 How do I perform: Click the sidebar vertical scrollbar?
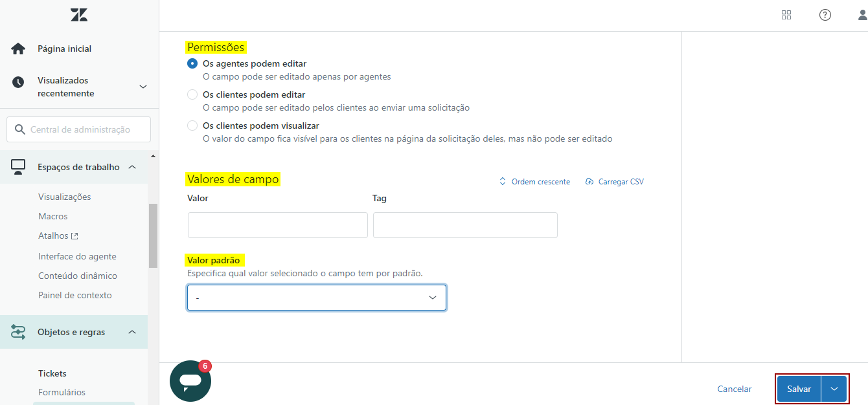tap(153, 235)
